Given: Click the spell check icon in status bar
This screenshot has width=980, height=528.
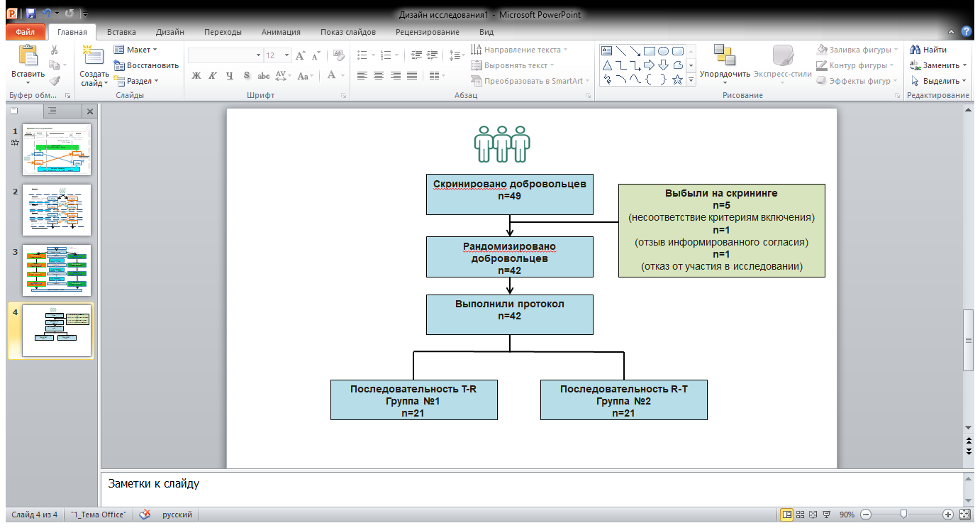Looking at the screenshot, I should 145,515.
